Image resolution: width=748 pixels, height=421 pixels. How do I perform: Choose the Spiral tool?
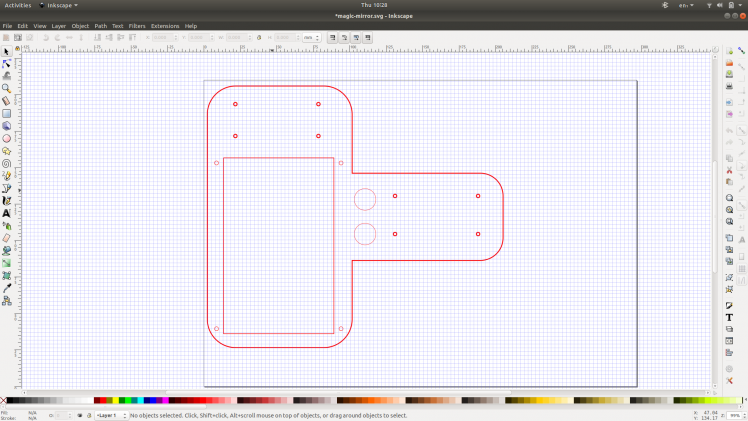(x=6, y=163)
